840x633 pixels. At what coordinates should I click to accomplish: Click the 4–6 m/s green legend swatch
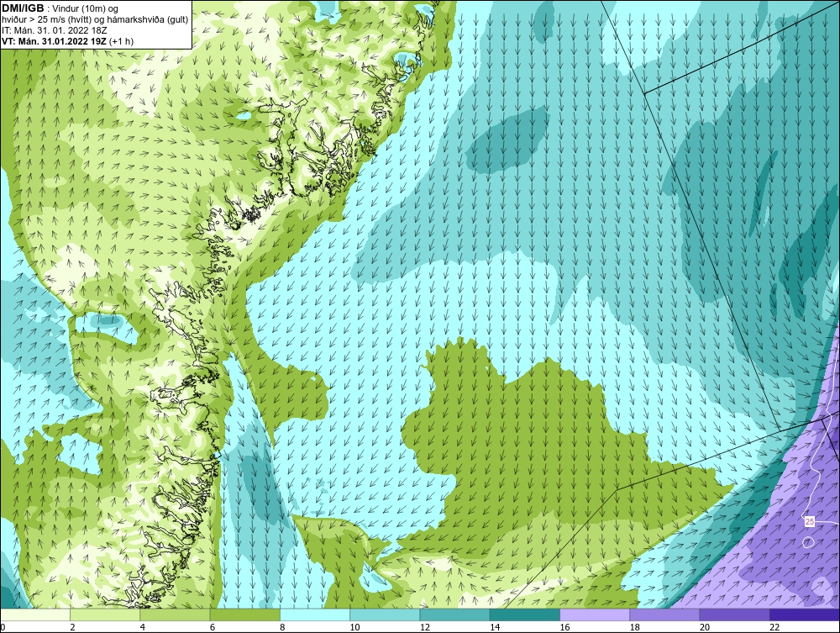176,615
